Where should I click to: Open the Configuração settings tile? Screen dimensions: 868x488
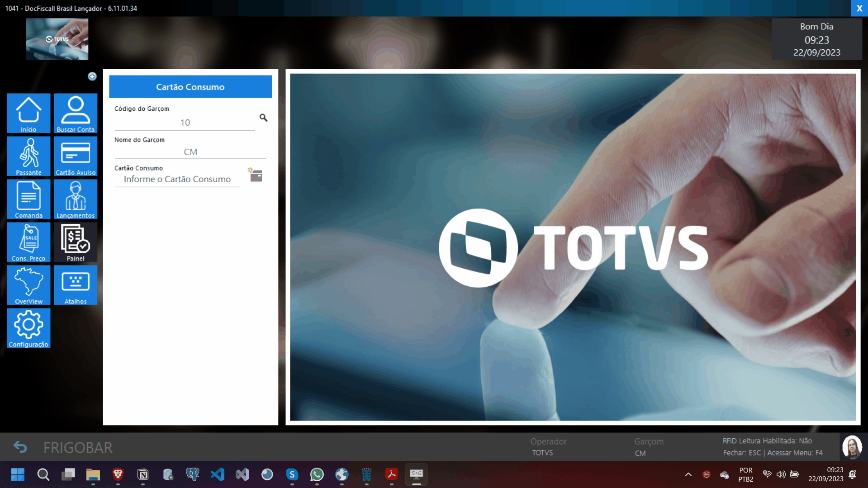coord(28,328)
